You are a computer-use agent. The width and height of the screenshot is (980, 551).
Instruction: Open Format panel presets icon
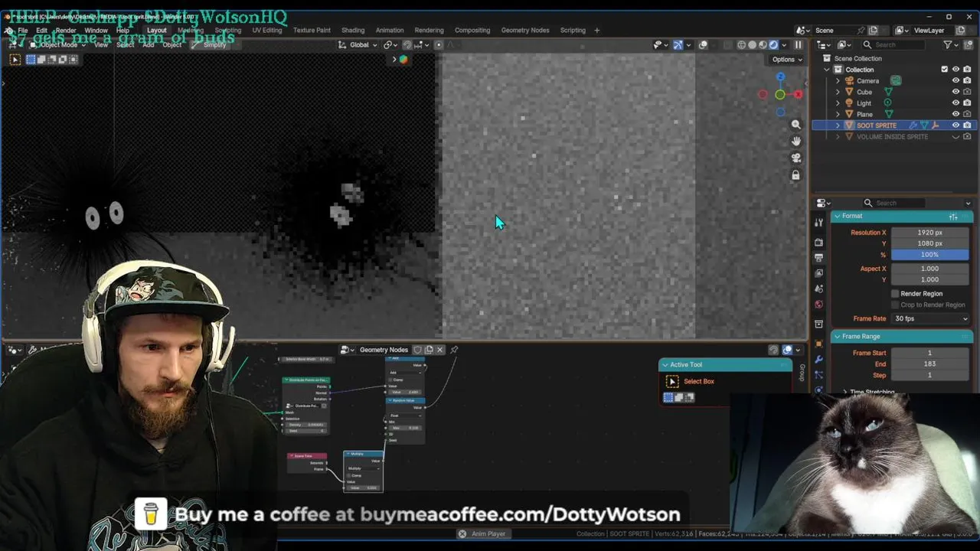953,217
